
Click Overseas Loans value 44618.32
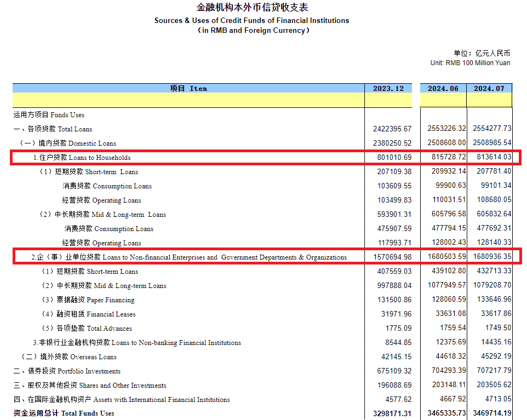451,356
